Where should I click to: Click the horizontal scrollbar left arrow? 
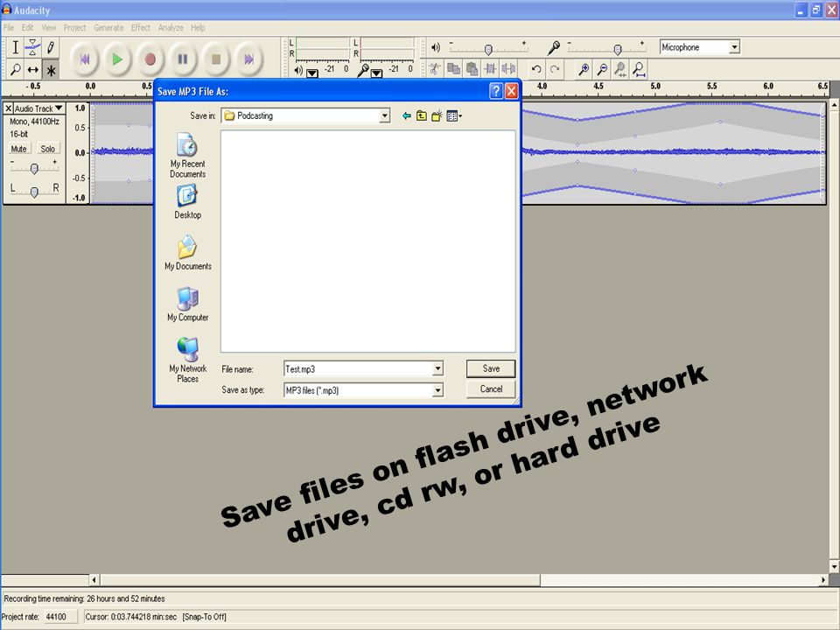click(x=94, y=579)
